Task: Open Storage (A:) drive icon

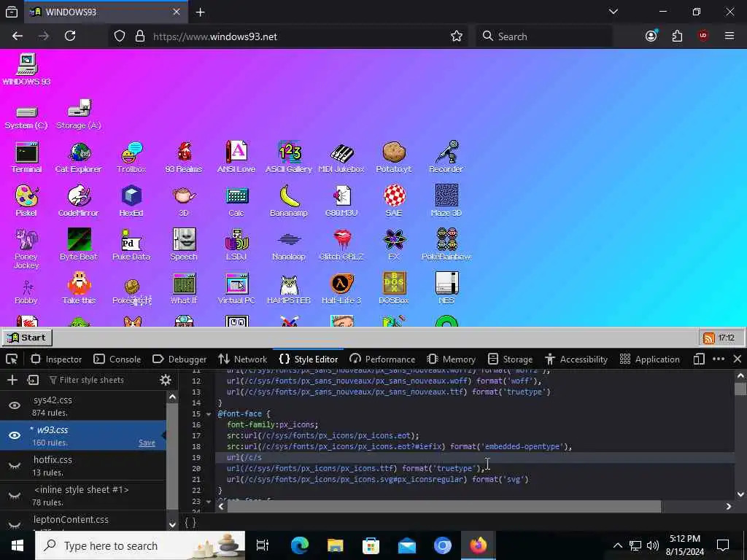Action: point(79,114)
